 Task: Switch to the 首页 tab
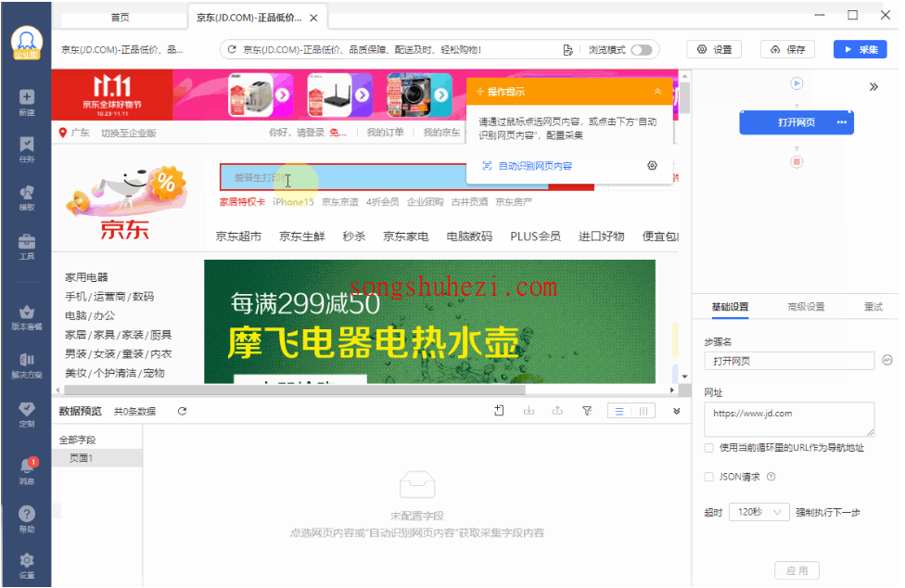120,18
